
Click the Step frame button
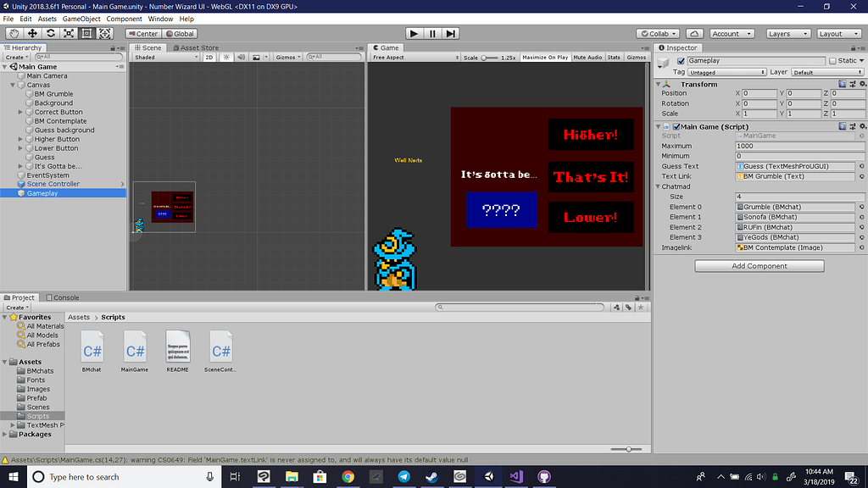(x=451, y=33)
